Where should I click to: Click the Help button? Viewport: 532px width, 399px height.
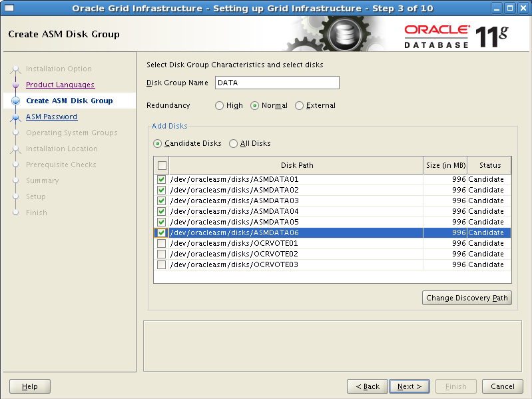click(30, 386)
